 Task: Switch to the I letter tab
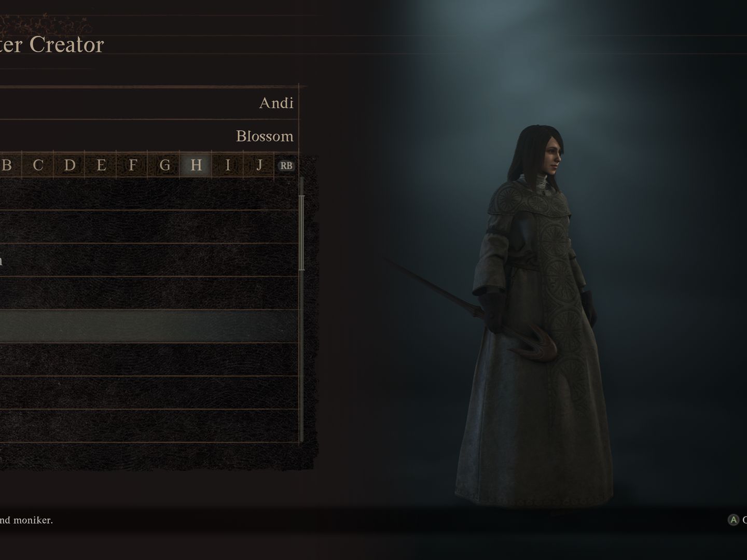pos(228,165)
